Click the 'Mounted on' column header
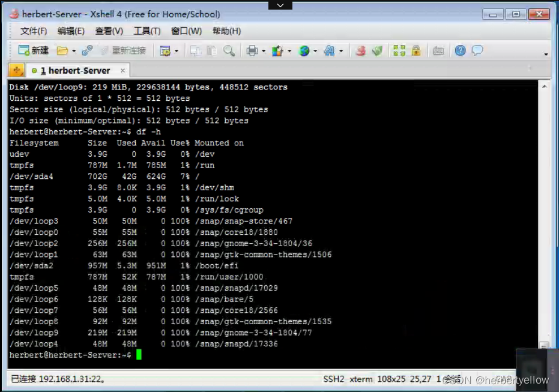Viewport: 559px width, 392px height. pos(219,143)
